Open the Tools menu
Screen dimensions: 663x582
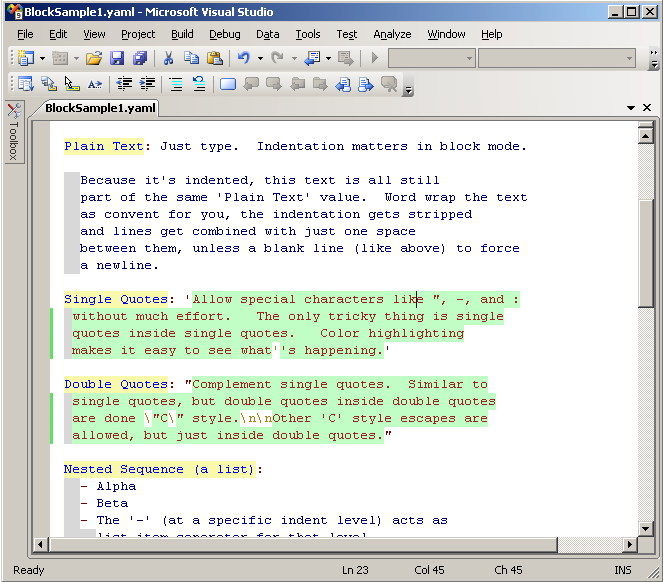308,34
